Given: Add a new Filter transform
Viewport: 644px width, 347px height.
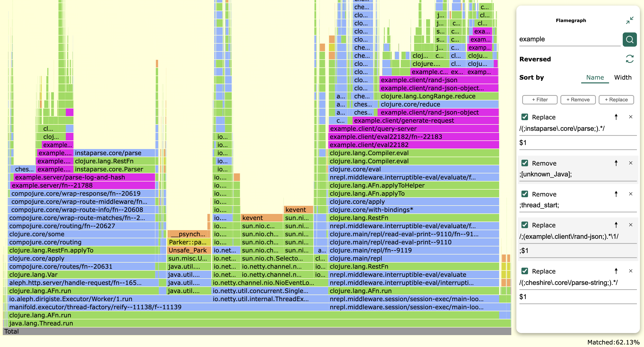Looking at the screenshot, I should [x=540, y=100].
